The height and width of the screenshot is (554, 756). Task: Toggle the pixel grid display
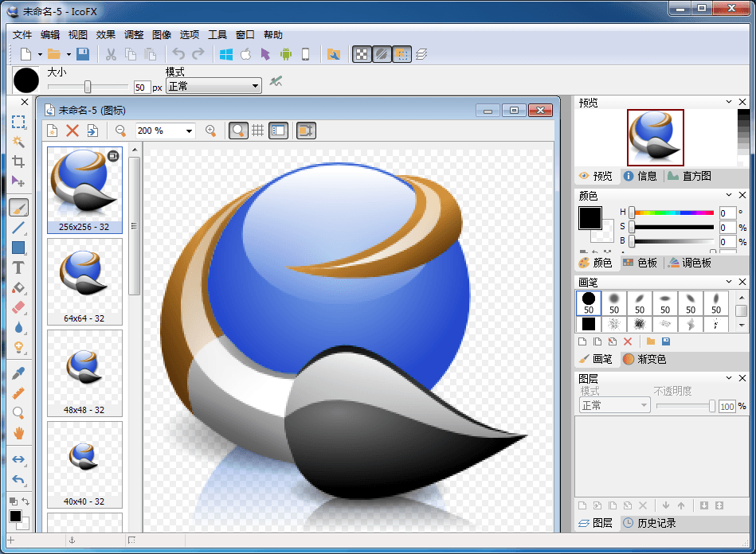pyautogui.click(x=258, y=131)
